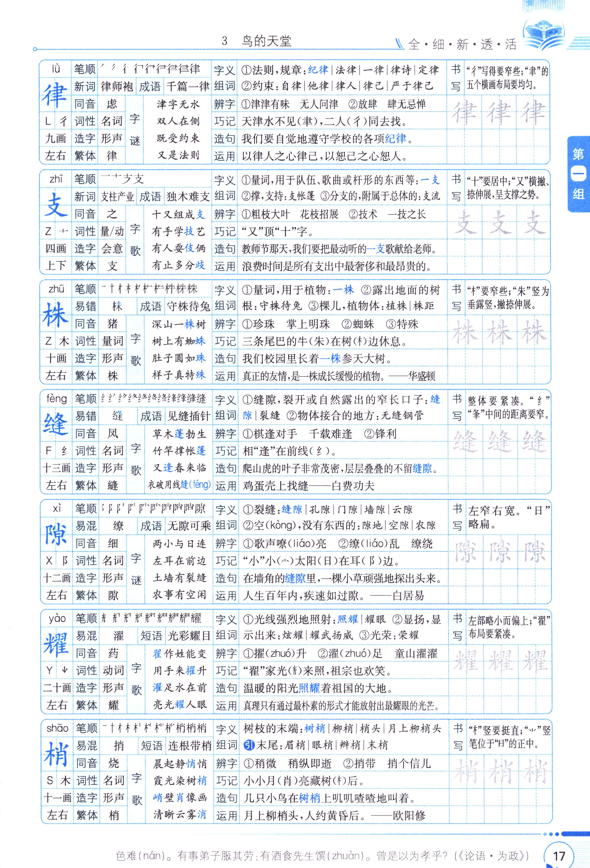590x868 pixels.
Task: Click the 全·细·新·透·活 header slogan
Action: 463,44
